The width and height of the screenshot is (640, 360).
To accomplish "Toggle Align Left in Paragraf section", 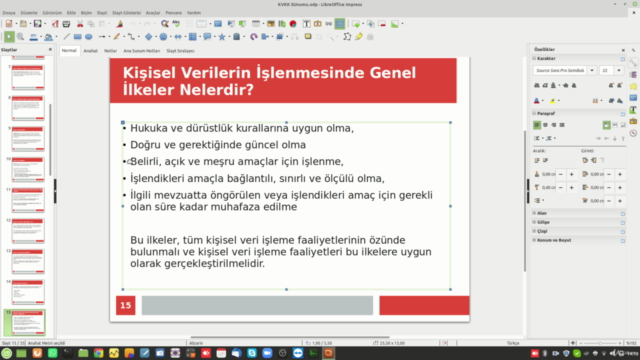I will (537, 125).
